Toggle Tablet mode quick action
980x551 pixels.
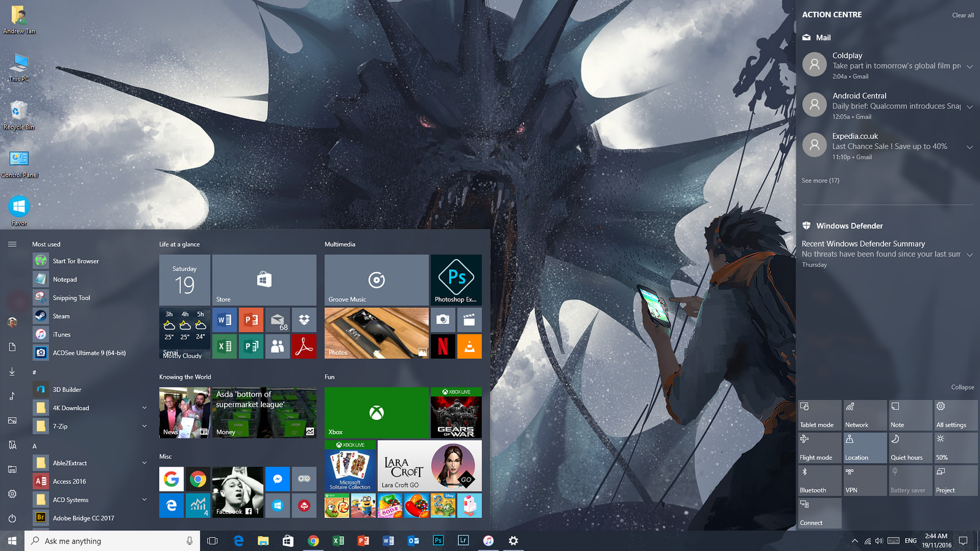point(820,416)
